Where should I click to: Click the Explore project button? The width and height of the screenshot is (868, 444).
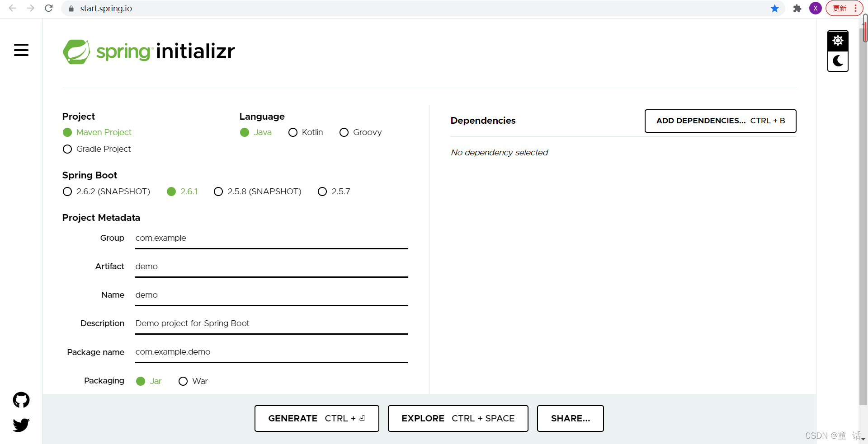point(458,419)
